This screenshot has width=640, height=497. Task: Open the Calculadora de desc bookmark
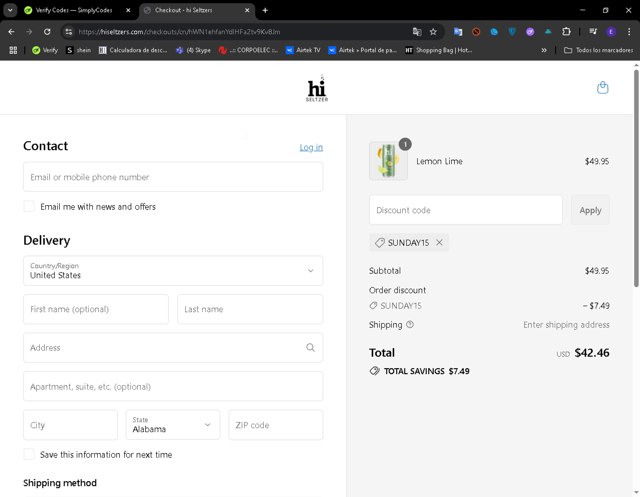point(133,50)
